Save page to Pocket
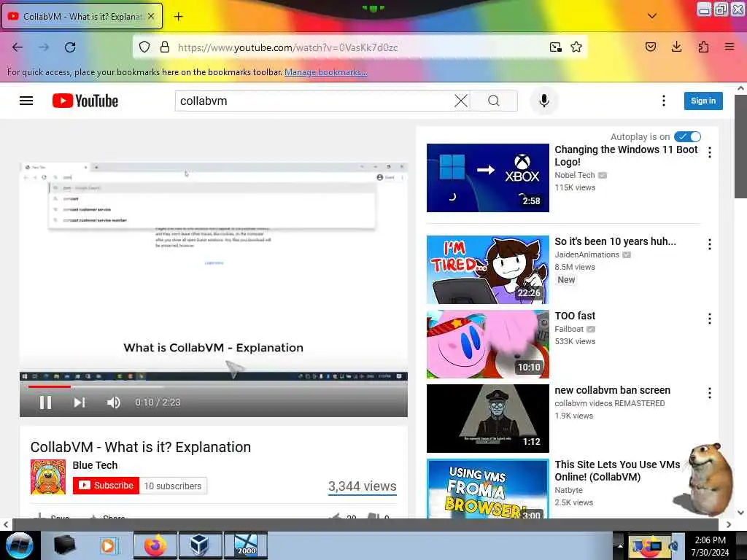The height and width of the screenshot is (560, 747). pyautogui.click(x=650, y=47)
